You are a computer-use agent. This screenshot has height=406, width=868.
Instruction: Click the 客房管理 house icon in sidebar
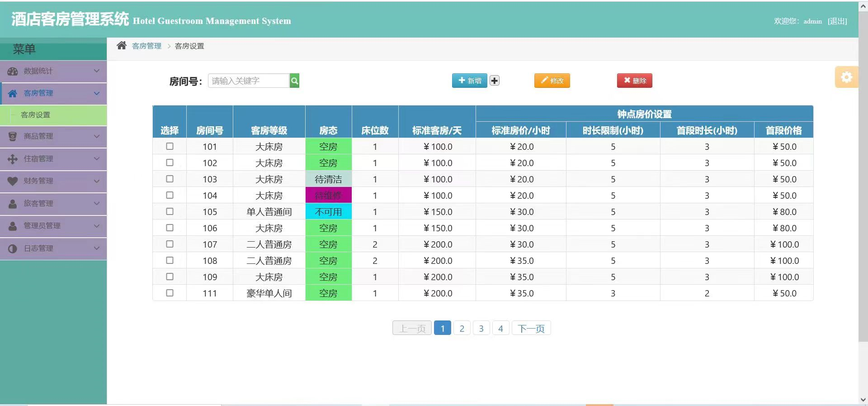point(13,93)
